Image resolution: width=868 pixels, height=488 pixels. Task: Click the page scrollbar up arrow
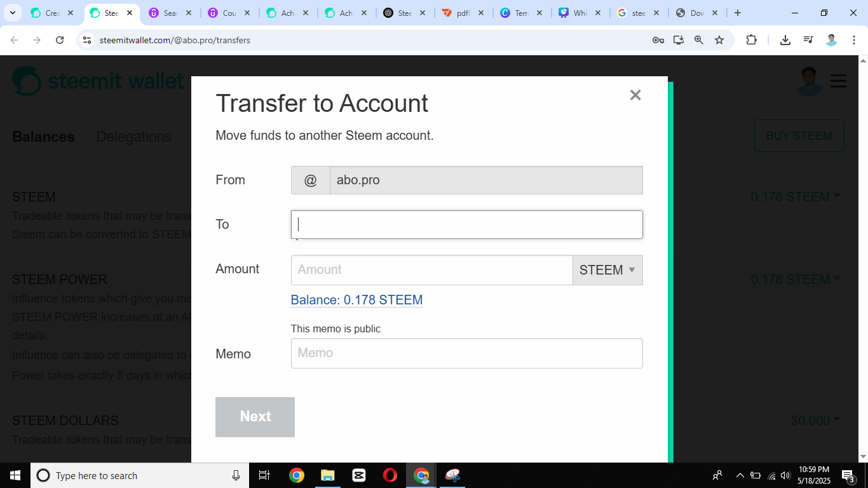[863, 60]
